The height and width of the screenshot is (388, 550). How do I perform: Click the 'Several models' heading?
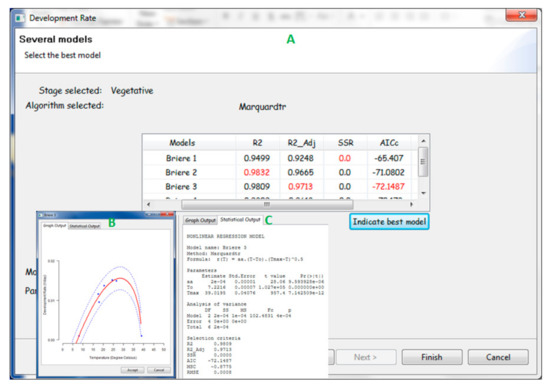coord(56,39)
